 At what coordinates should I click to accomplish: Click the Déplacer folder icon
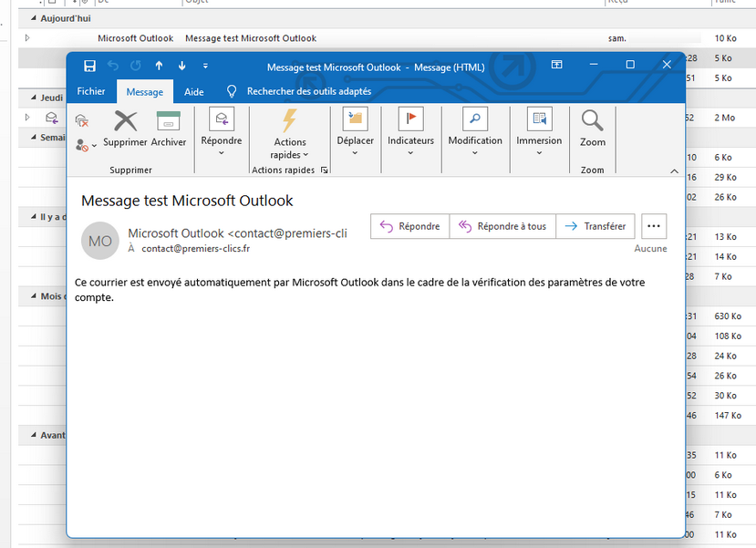coord(356,119)
